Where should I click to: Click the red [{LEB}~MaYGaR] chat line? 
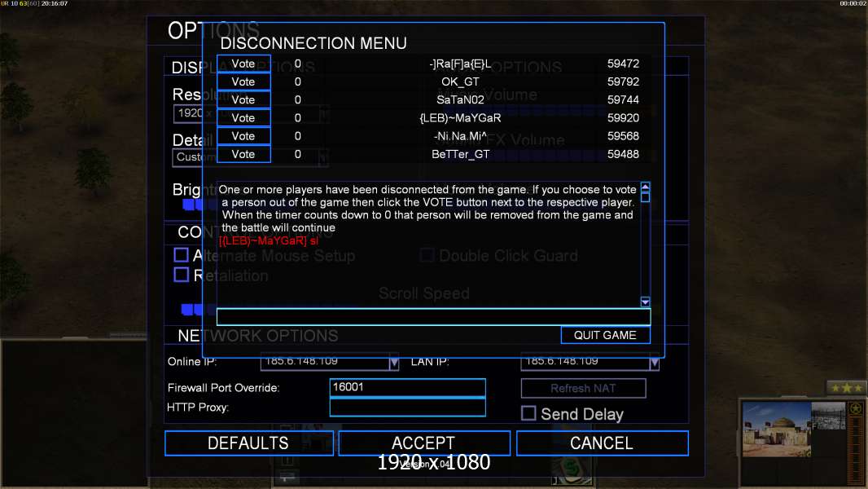coord(269,241)
